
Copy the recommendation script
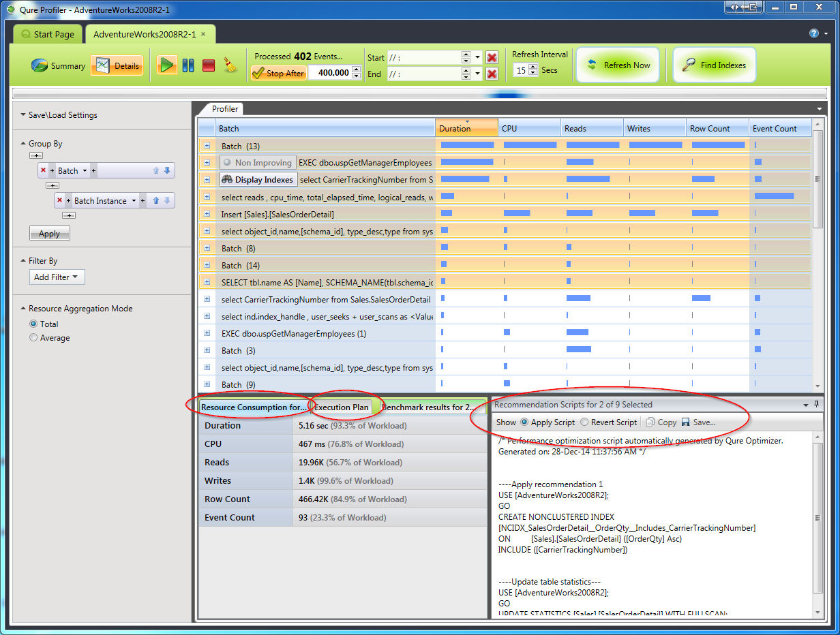tap(661, 422)
